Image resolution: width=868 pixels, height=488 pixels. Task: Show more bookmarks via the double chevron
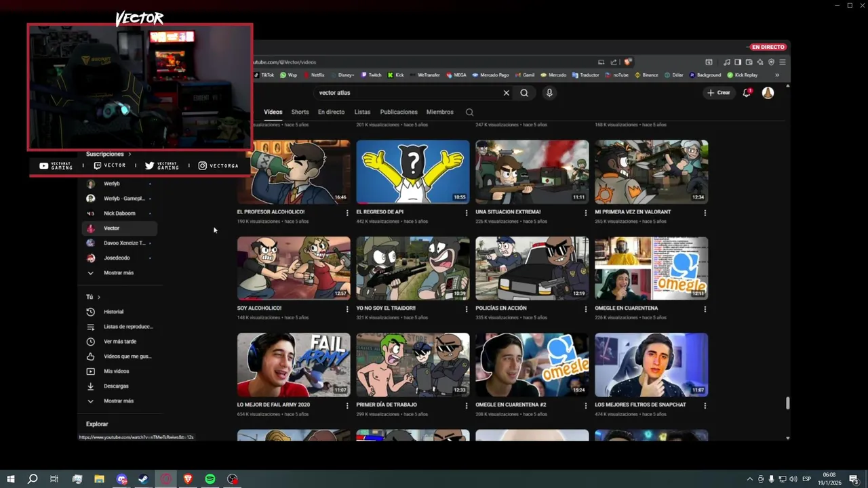(x=777, y=75)
